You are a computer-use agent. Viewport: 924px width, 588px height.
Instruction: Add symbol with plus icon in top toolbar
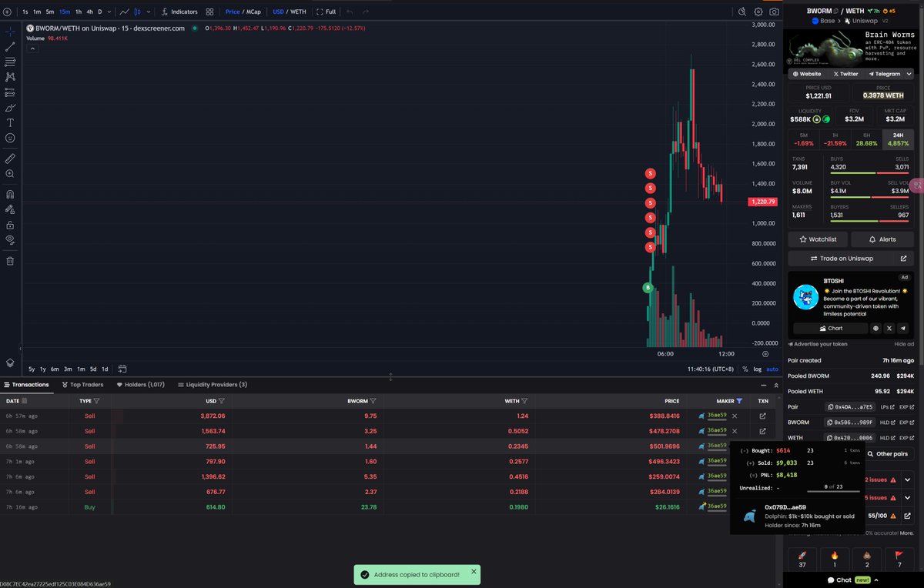7,12
